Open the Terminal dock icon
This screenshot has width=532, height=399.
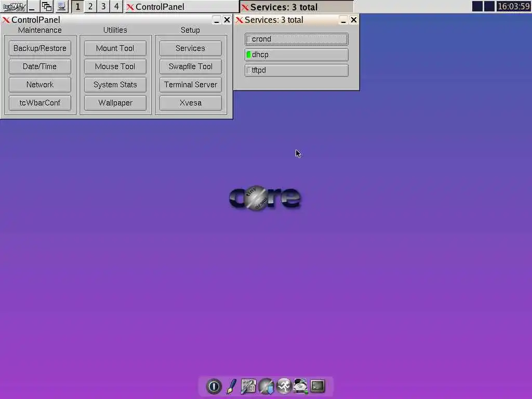click(317, 386)
